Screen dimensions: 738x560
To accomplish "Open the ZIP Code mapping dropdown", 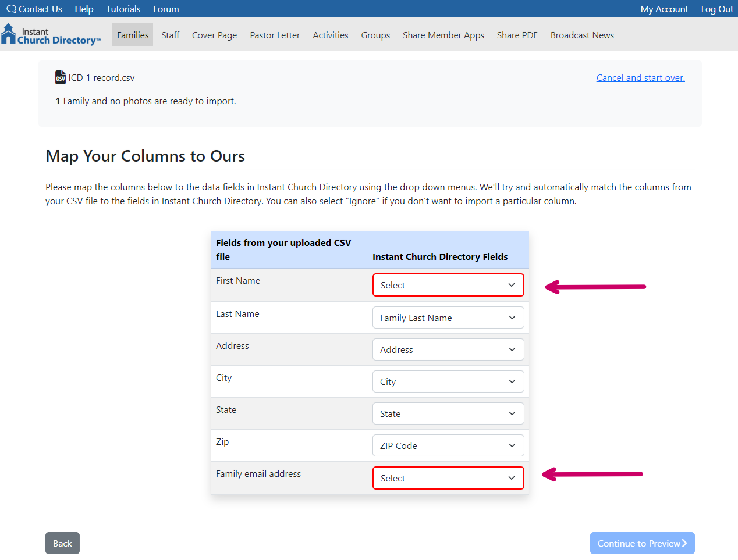I will 448,445.
